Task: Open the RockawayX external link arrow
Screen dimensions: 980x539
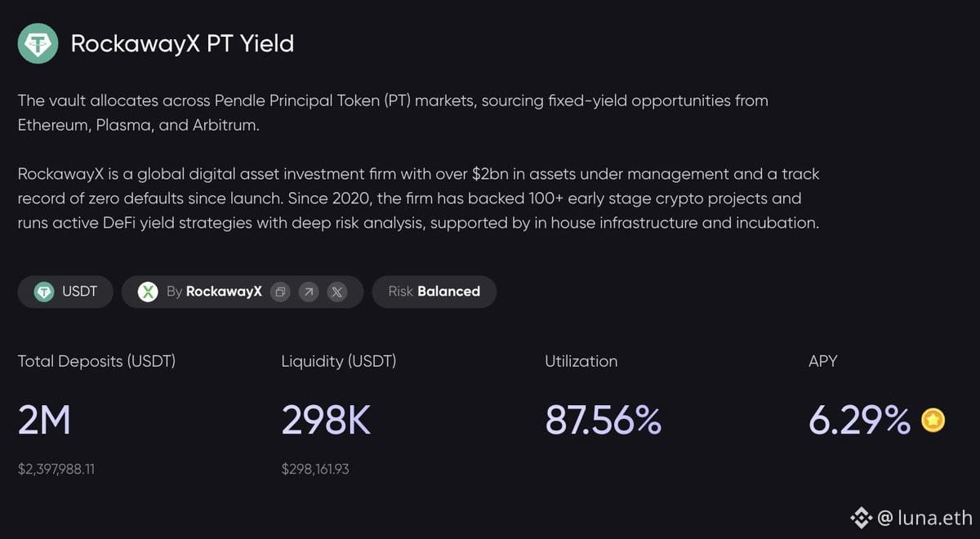Action: (x=308, y=292)
